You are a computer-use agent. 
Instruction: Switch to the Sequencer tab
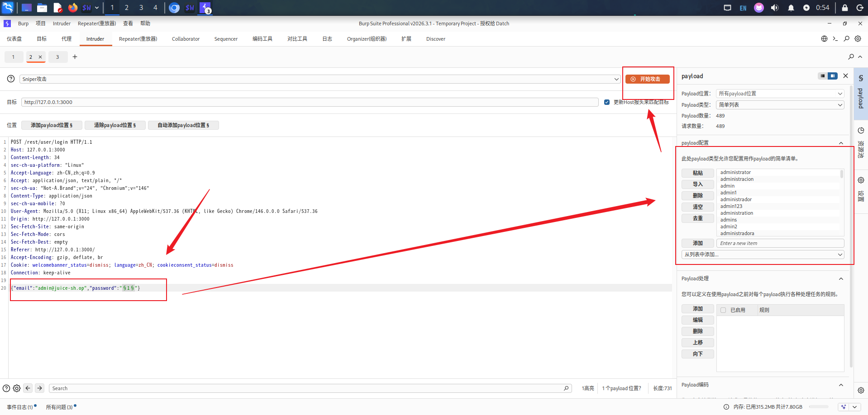tap(226, 39)
